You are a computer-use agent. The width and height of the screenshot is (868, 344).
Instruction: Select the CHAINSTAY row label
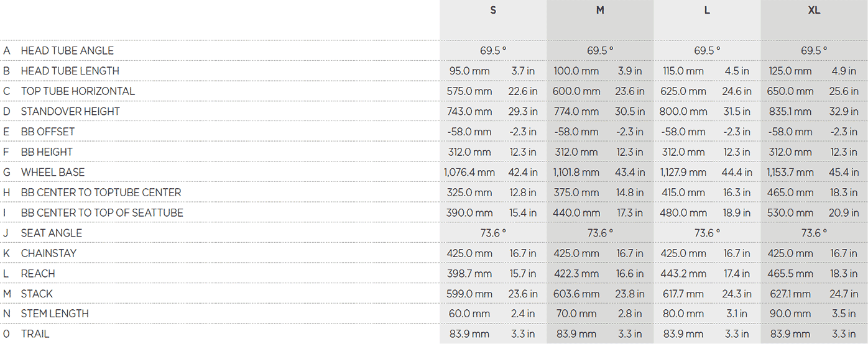point(48,253)
